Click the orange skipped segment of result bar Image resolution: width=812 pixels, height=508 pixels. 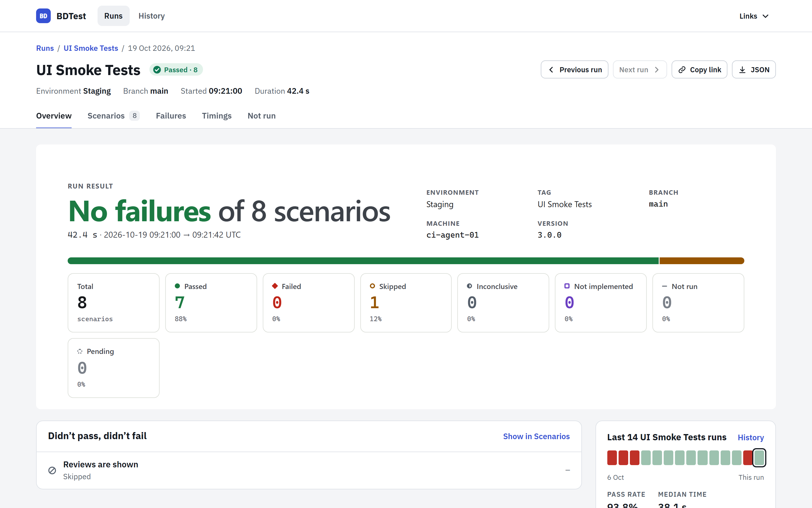coord(702,261)
